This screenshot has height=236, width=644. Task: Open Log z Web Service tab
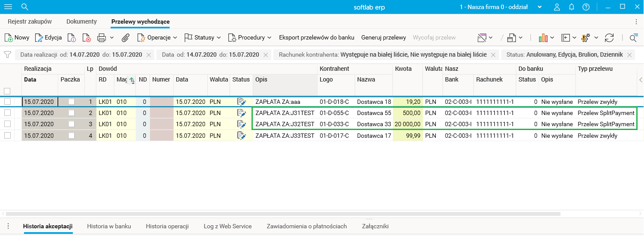(x=228, y=226)
